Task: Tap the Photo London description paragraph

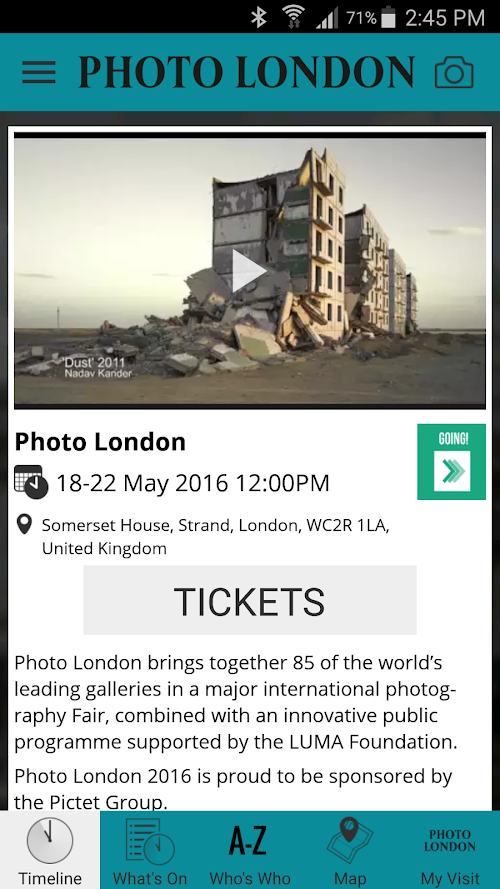Action: click(x=236, y=703)
